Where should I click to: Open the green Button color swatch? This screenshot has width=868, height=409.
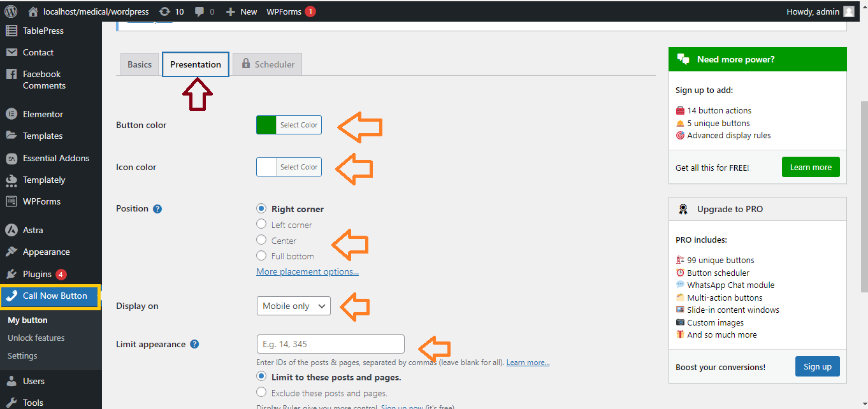click(x=266, y=125)
